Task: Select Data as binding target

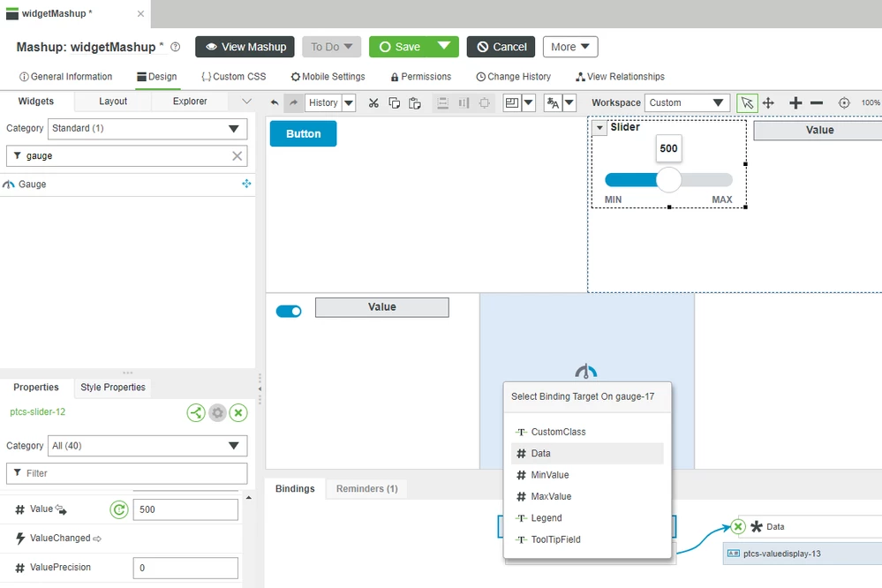Action: tap(587, 454)
